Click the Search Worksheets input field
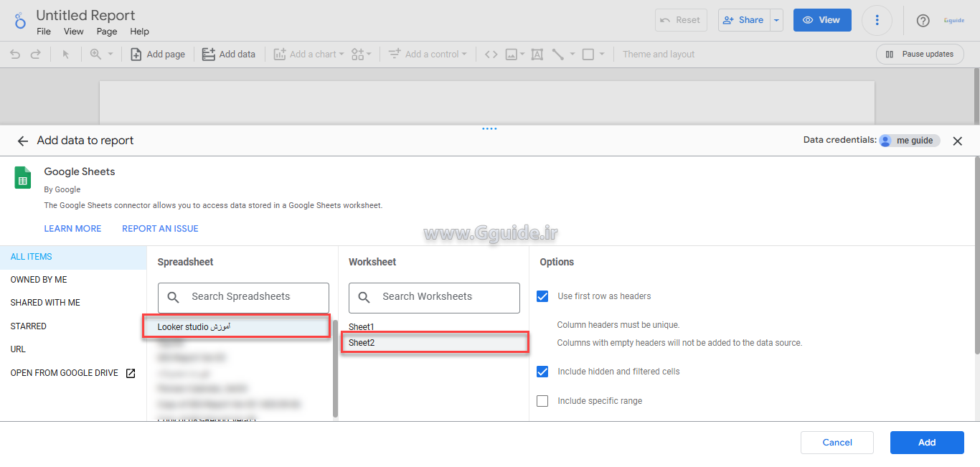980x467 pixels. click(434, 298)
